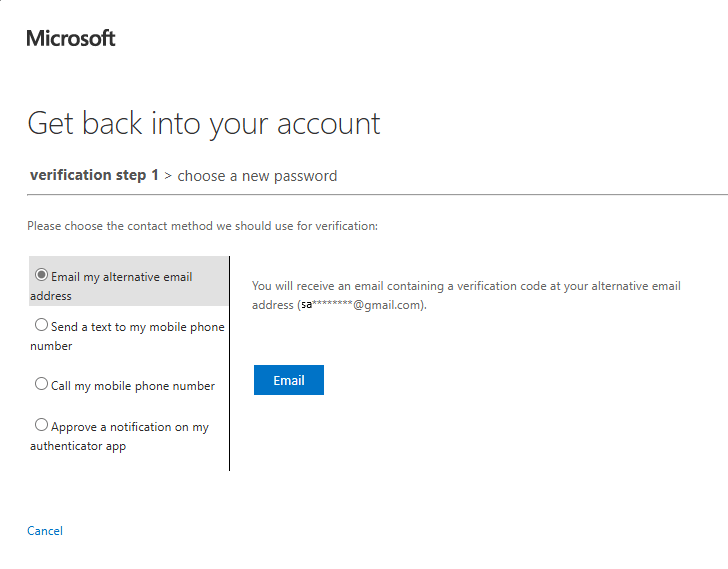Click the 'Please choose the contact method' instruction text

click(x=202, y=226)
